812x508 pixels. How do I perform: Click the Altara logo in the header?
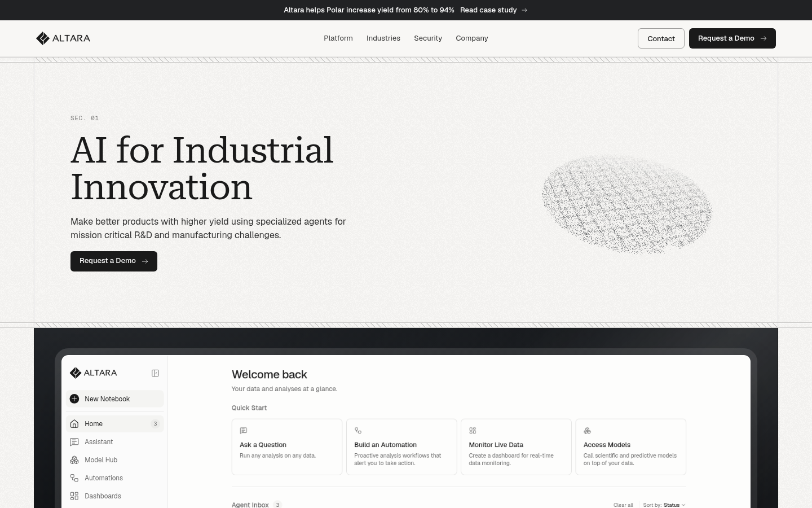tap(63, 38)
